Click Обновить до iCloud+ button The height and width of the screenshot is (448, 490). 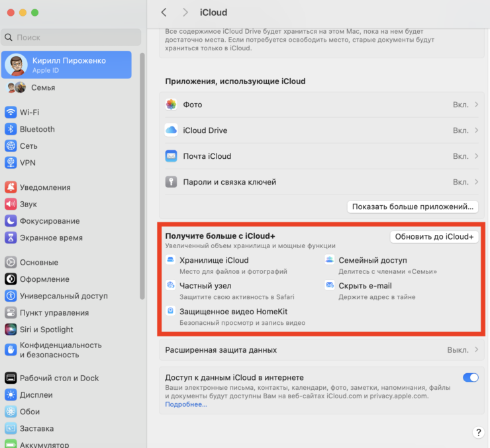point(434,237)
